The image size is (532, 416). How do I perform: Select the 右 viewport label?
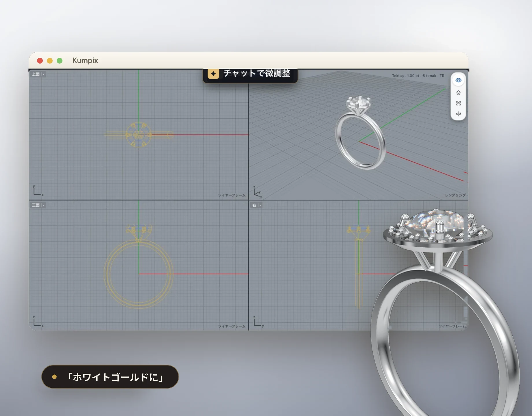coord(254,205)
